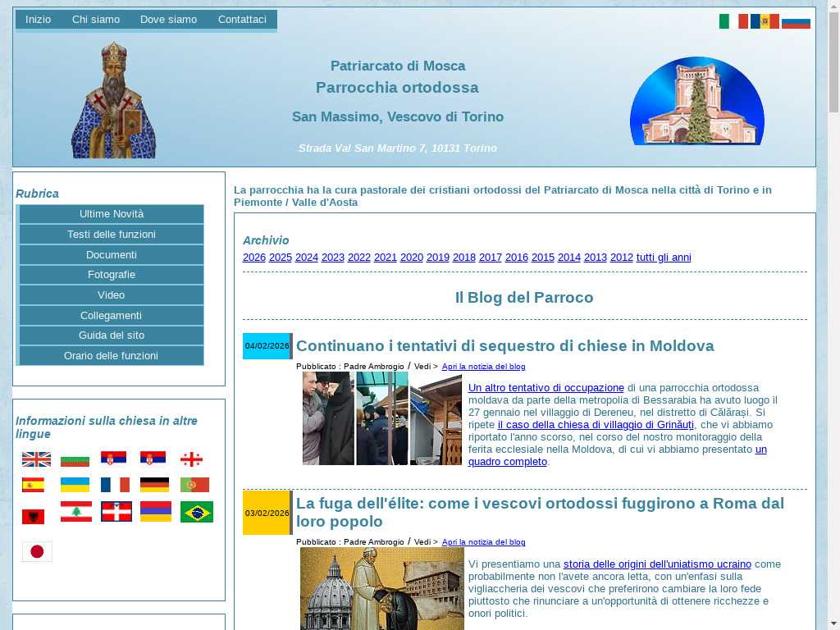Click the German flag icon
Screen dimensions: 840x630
point(154,485)
